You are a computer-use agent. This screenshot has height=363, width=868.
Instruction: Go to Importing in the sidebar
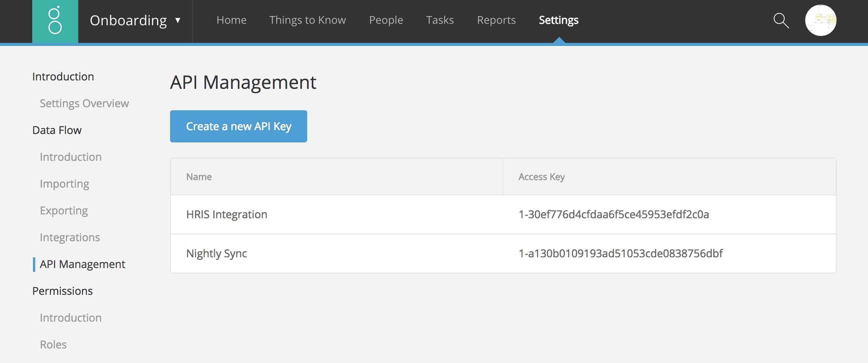[x=64, y=184]
